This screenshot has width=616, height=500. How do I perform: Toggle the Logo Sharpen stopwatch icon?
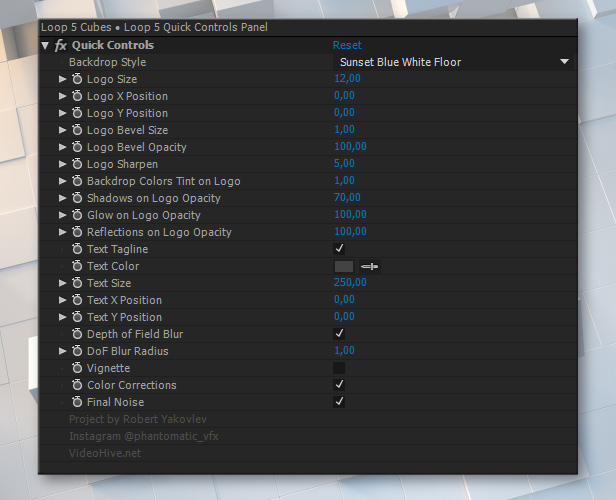tap(77, 164)
